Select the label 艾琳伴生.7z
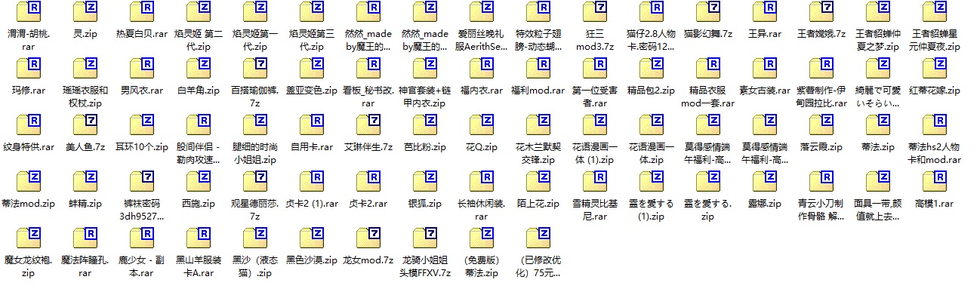The height and width of the screenshot is (295, 980). [x=368, y=147]
